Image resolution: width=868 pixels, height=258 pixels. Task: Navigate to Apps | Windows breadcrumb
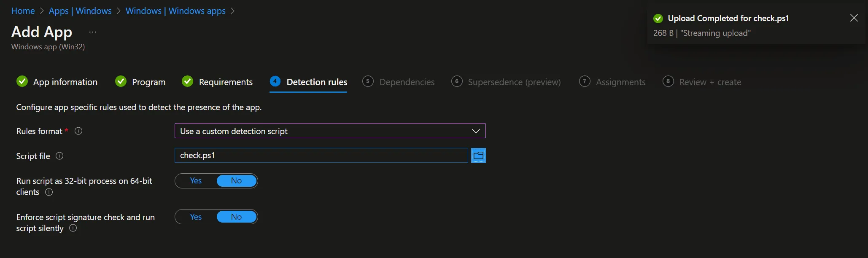[x=80, y=11]
